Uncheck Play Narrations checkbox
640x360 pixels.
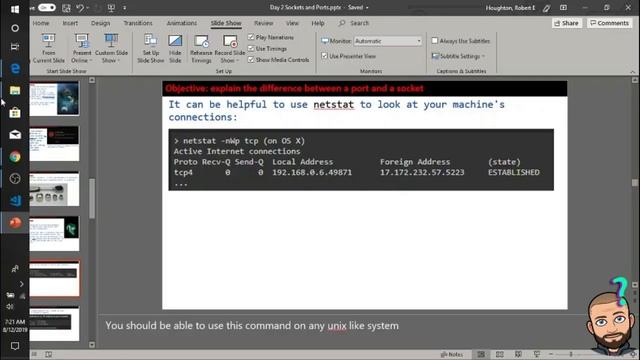pyautogui.click(x=251, y=37)
